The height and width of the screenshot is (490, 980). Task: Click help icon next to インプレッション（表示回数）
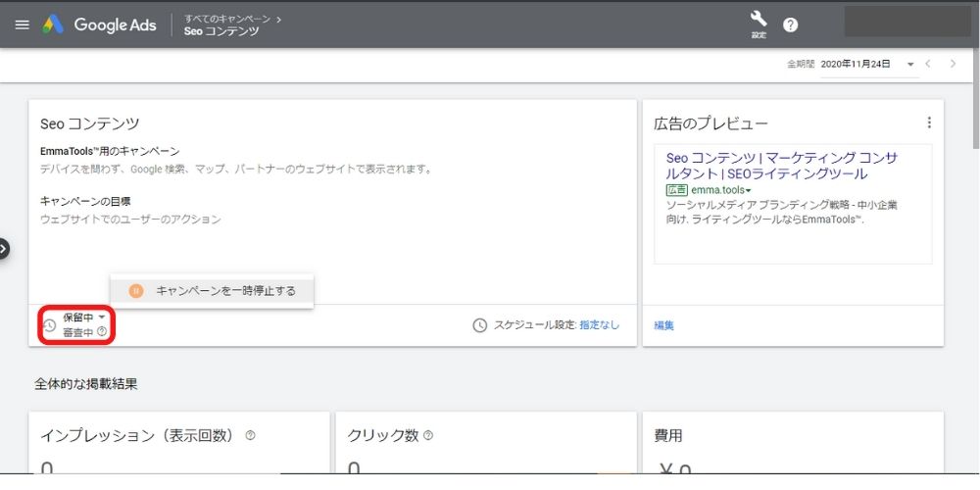point(251,436)
